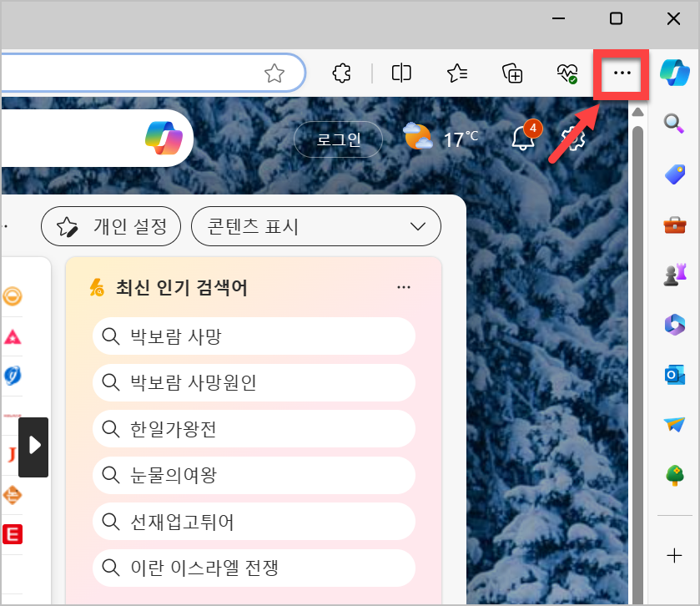The height and width of the screenshot is (606, 700).
Task: Open the Favorites list icon
Action: click(x=457, y=73)
